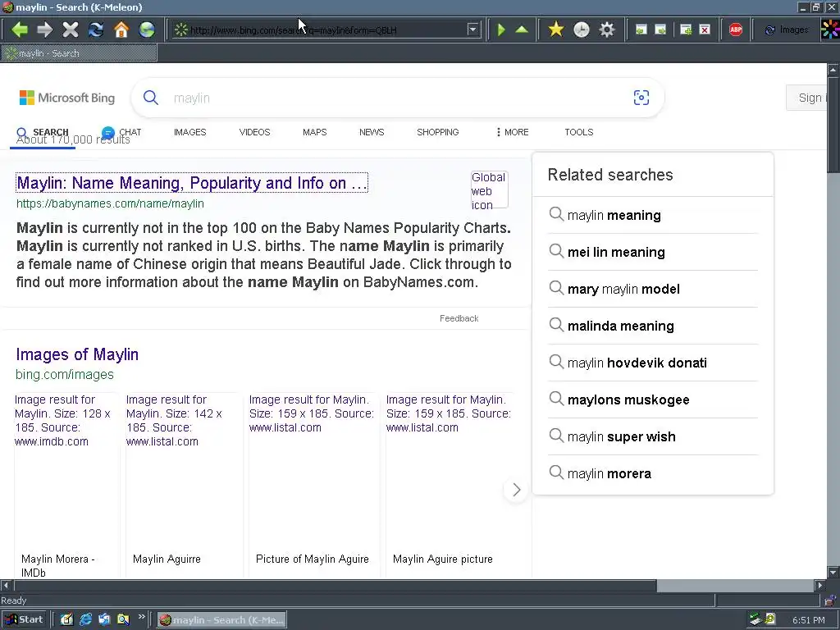Viewport: 840px width, 630px height.
Task: Open preferences with the gear icon
Action: tap(606, 30)
